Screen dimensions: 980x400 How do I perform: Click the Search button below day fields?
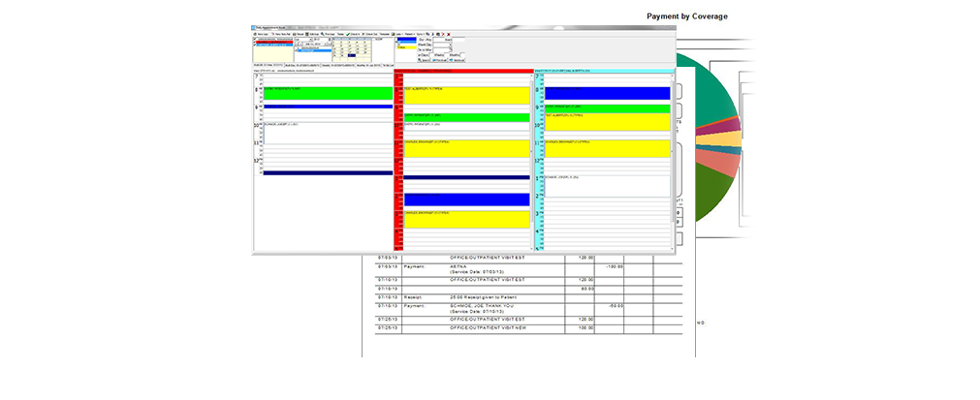(x=424, y=60)
